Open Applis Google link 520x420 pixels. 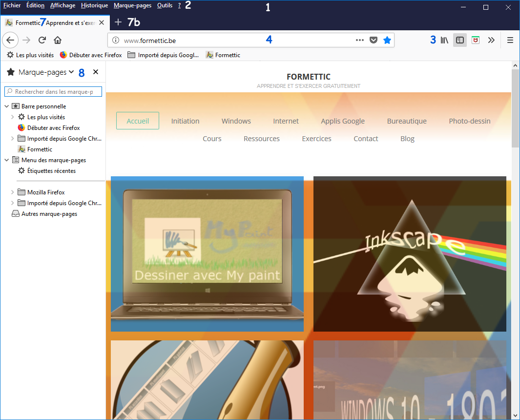[343, 121]
